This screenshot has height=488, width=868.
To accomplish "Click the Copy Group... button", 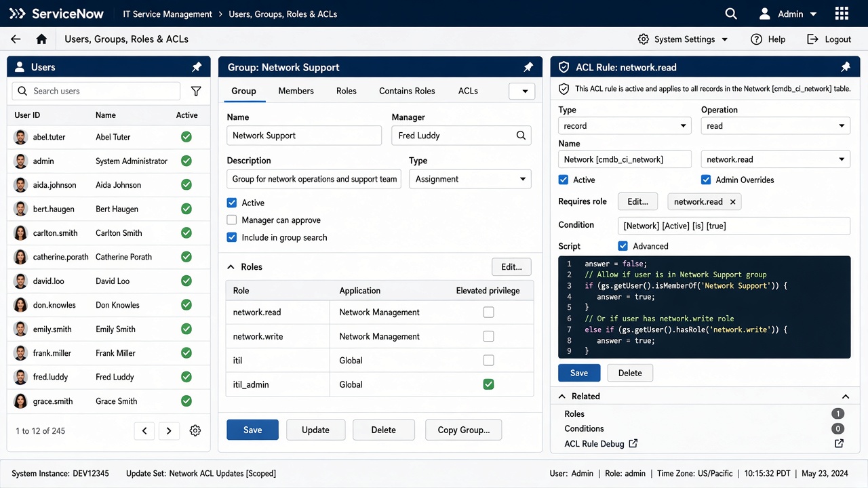I will tap(464, 430).
